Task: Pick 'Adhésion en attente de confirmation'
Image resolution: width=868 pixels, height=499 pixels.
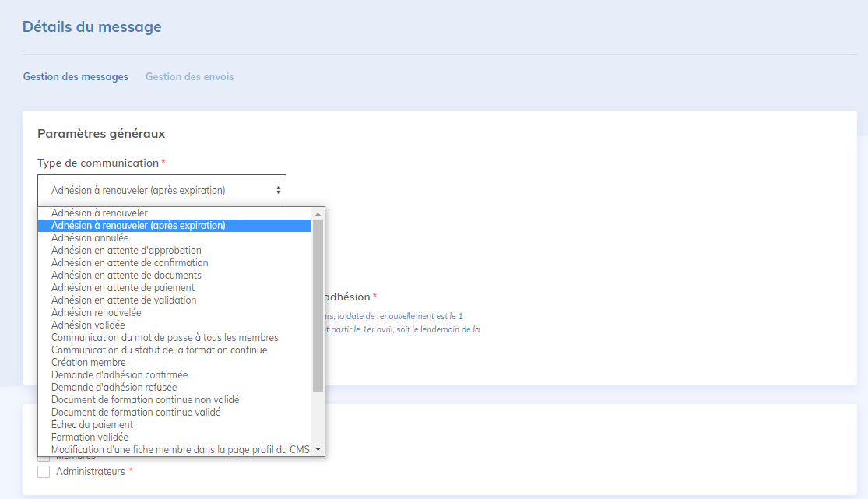Action: tap(129, 263)
